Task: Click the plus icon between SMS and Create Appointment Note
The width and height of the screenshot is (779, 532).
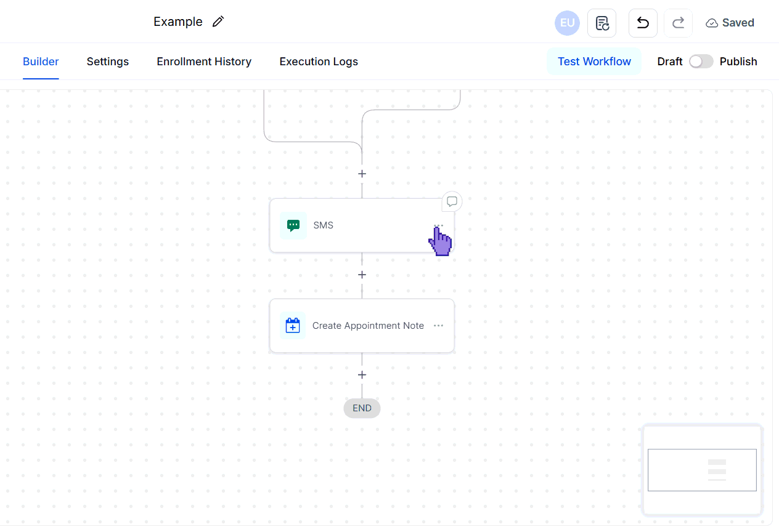Action: 362,275
